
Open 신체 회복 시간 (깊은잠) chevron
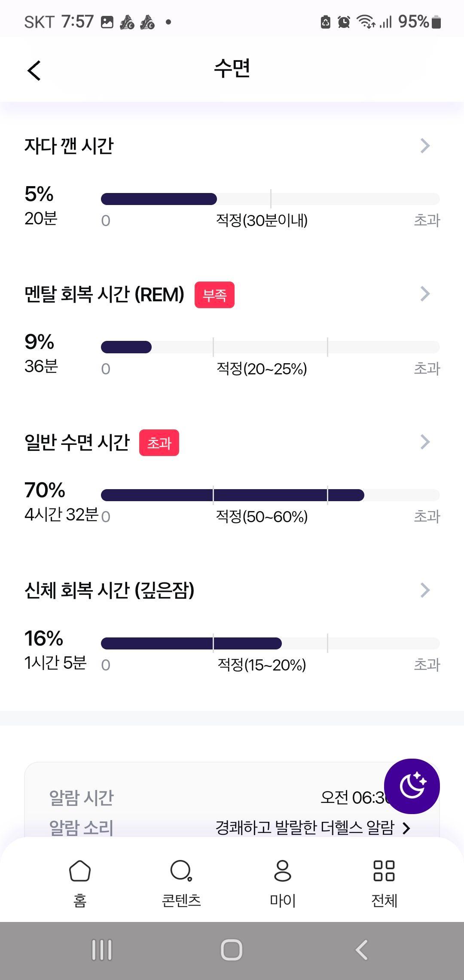(x=425, y=590)
